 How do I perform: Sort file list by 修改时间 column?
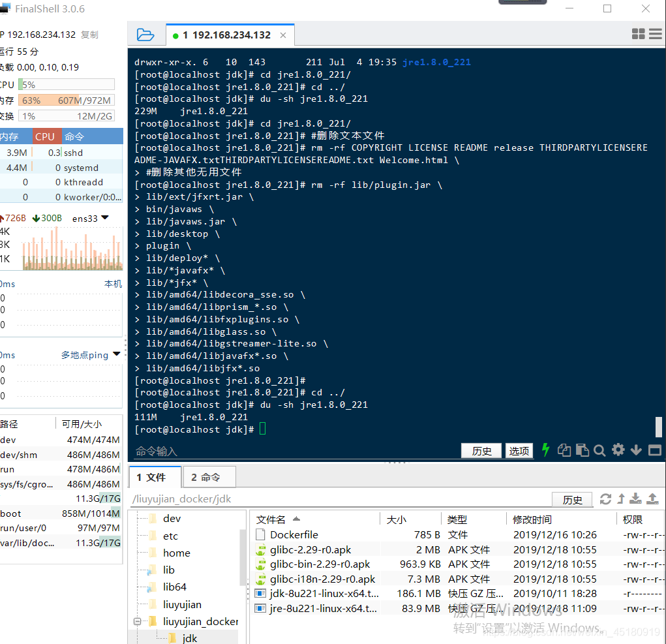point(532,519)
